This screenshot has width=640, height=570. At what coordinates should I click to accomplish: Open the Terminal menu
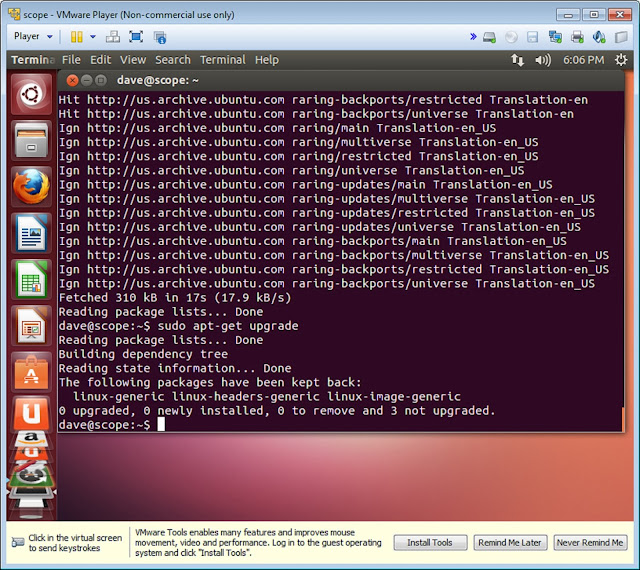click(x=223, y=60)
